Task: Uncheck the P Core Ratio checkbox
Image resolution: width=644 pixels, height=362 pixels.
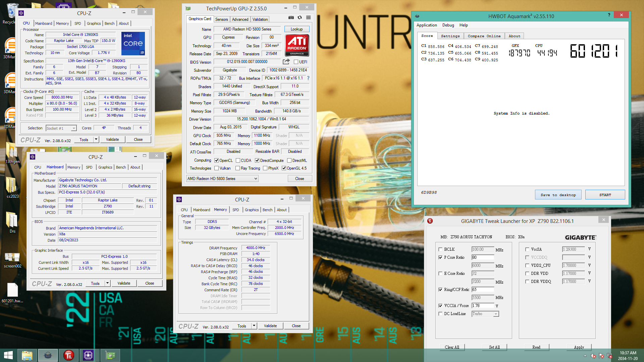Action: point(440,257)
